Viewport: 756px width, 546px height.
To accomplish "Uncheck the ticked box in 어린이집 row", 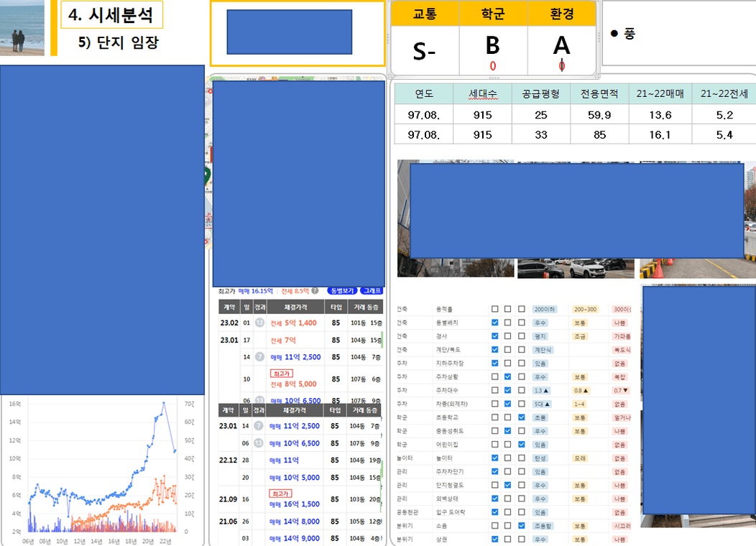I will (521, 444).
